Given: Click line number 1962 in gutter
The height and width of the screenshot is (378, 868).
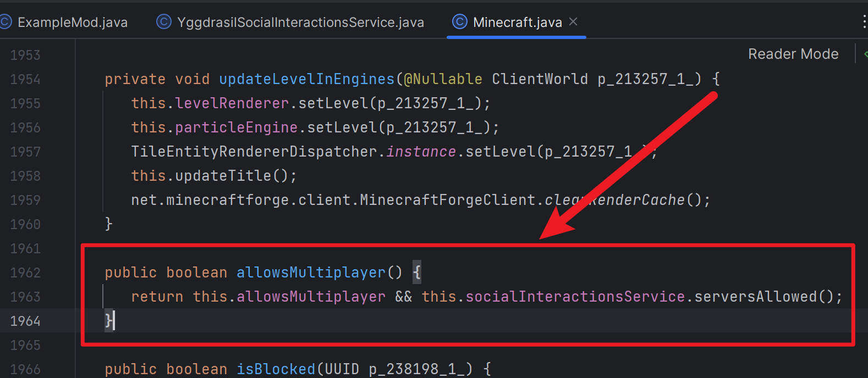Looking at the screenshot, I should click(25, 273).
